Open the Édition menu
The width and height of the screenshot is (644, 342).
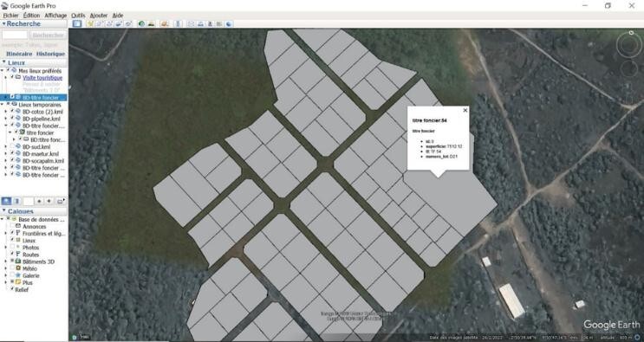pos(31,16)
